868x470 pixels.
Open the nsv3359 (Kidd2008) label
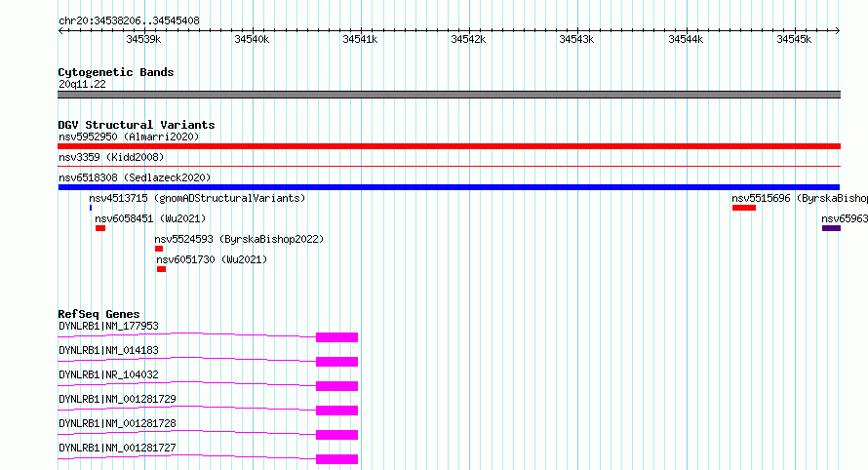pos(111,157)
